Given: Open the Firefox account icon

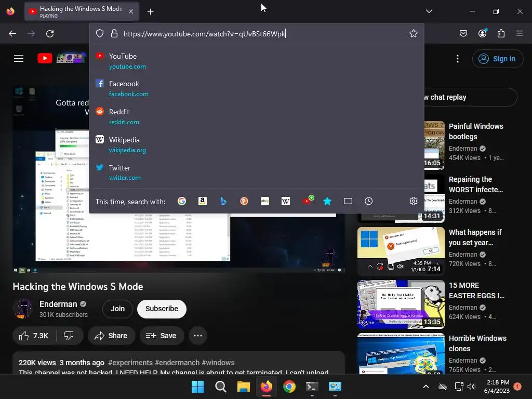Looking at the screenshot, I should [x=482, y=33].
